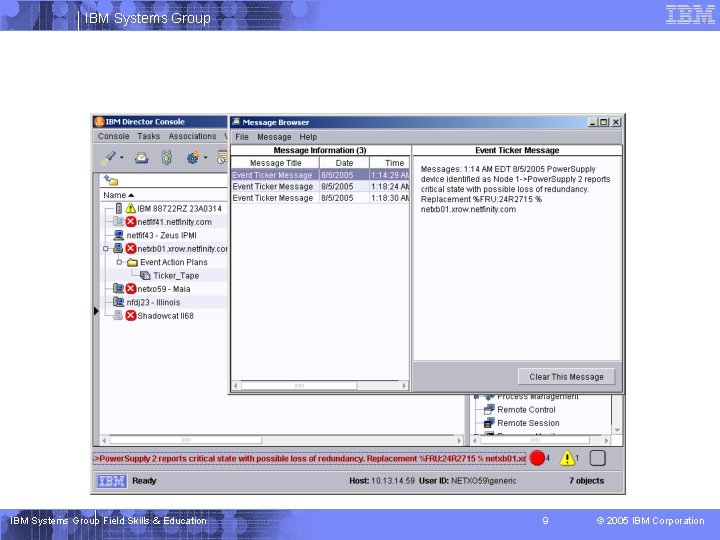Collapse the netxb01.xrow.netfinity tree node

106,248
